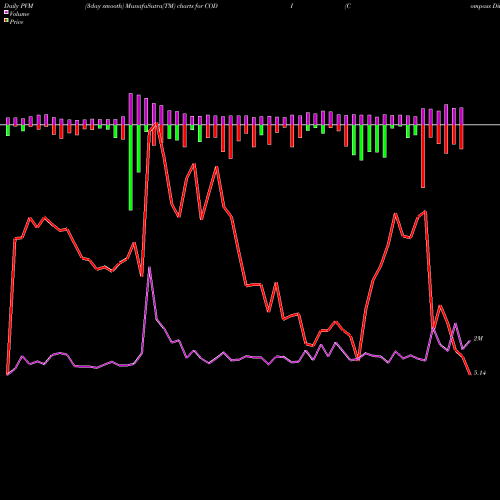Viewport: 500px width, 500px height.
Task: Click the 'Daily PVM' title text
Action: (x=19, y=6)
